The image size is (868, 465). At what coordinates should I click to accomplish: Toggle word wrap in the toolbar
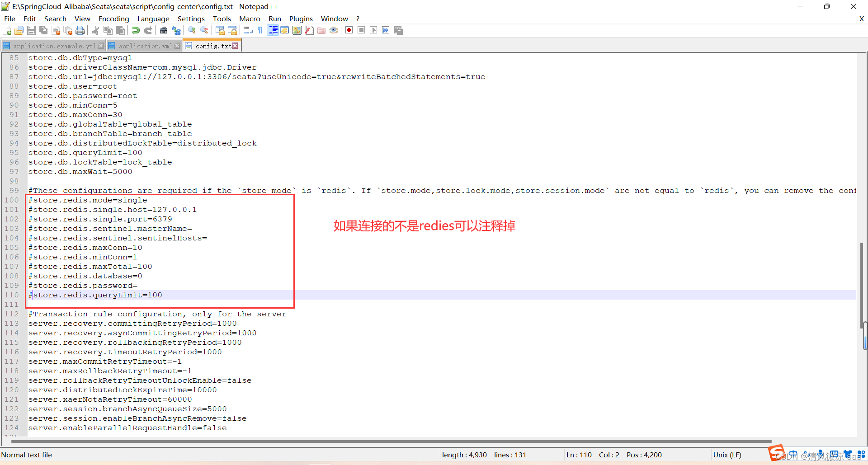248,30
